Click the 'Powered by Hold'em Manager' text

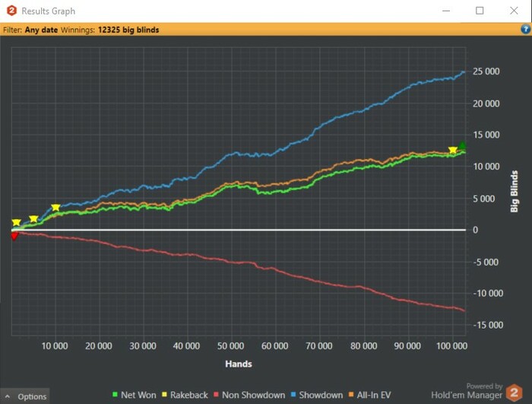click(x=467, y=391)
